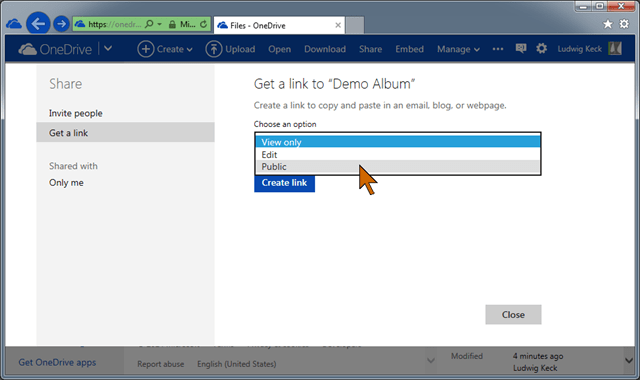640x380 pixels.
Task: Click the Upload arrow circle icon
Action: [213, 49]
